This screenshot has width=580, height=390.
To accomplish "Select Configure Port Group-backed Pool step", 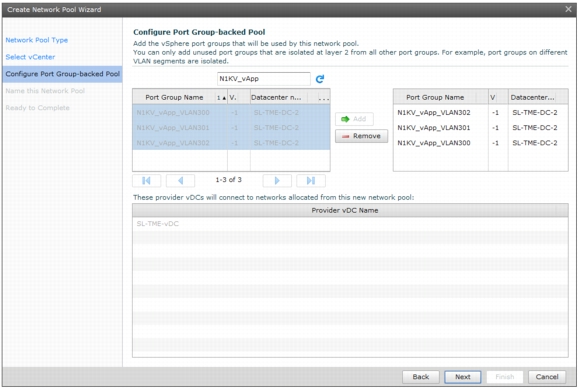I will coord(63,74).
